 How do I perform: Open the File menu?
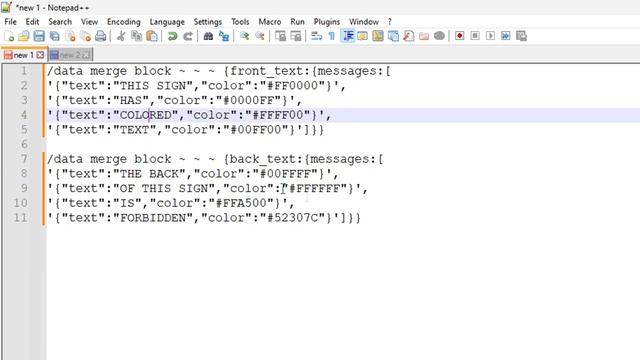(10, 22)
